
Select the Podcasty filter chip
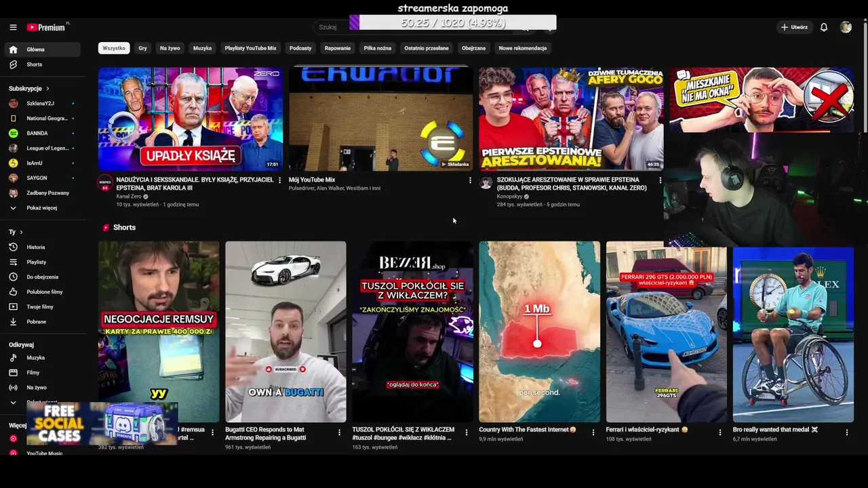[300, 48]
